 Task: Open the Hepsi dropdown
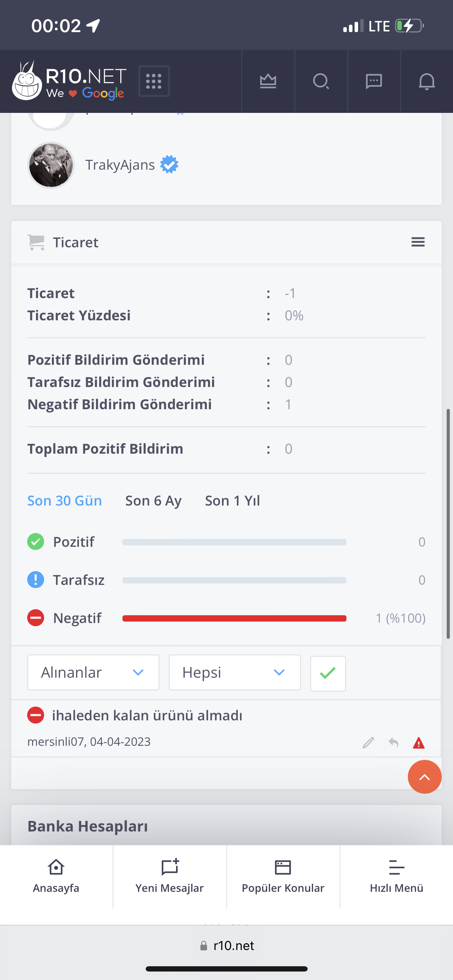click(235, 672)
